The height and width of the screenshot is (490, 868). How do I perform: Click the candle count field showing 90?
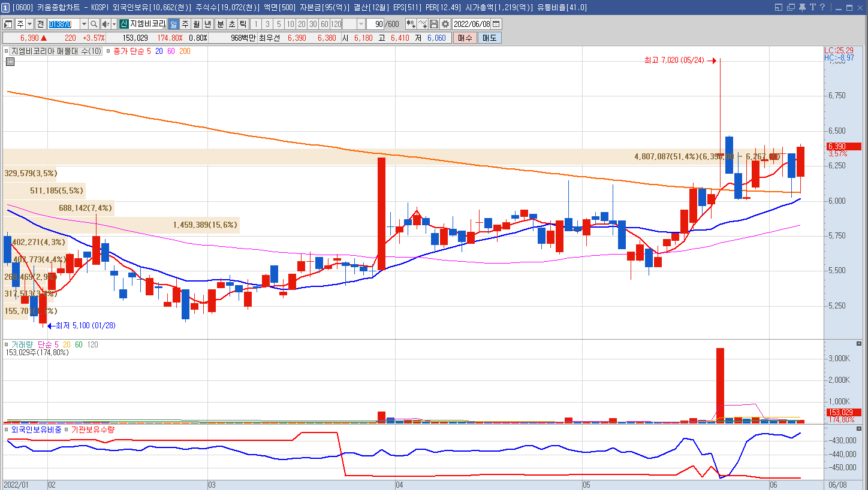tap(375, 24)
